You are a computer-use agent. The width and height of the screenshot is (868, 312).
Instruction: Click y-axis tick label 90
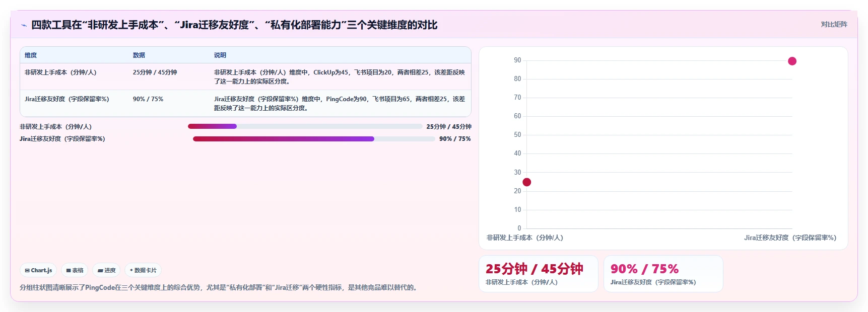point(517,60)
